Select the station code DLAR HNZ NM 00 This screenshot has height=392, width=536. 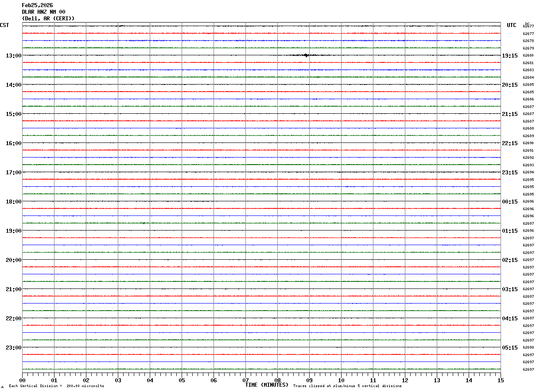[43, 12]
